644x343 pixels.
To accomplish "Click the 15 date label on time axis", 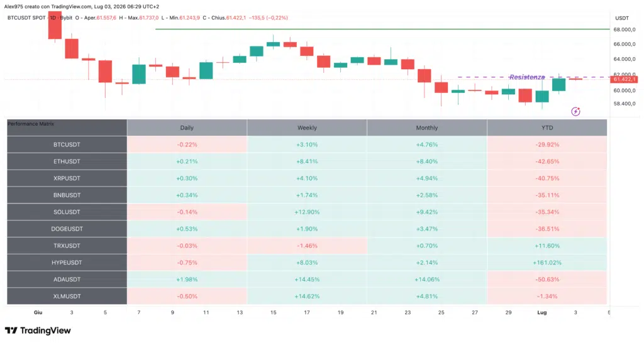I will point(273,312).
